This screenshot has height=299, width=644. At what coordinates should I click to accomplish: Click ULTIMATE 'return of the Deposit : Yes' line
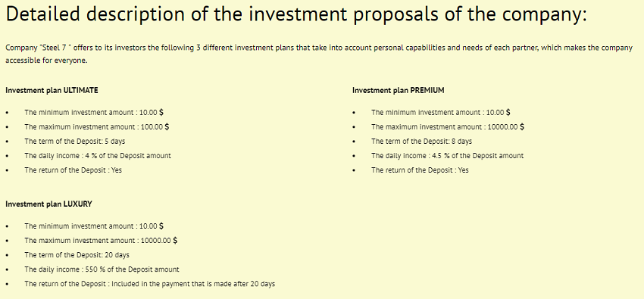[x=73, y=170]
